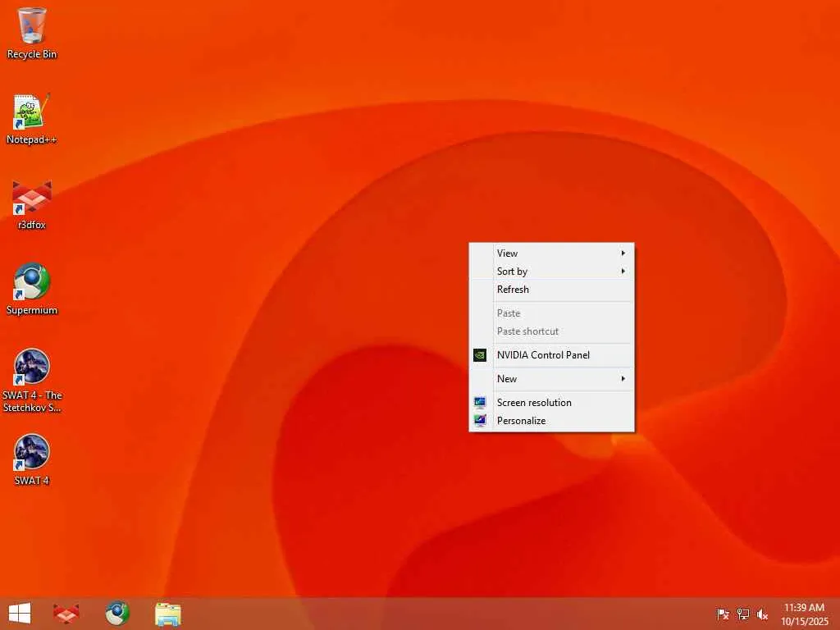
Task: Open the Windows Start button
Action: click(x=20, y=614)
